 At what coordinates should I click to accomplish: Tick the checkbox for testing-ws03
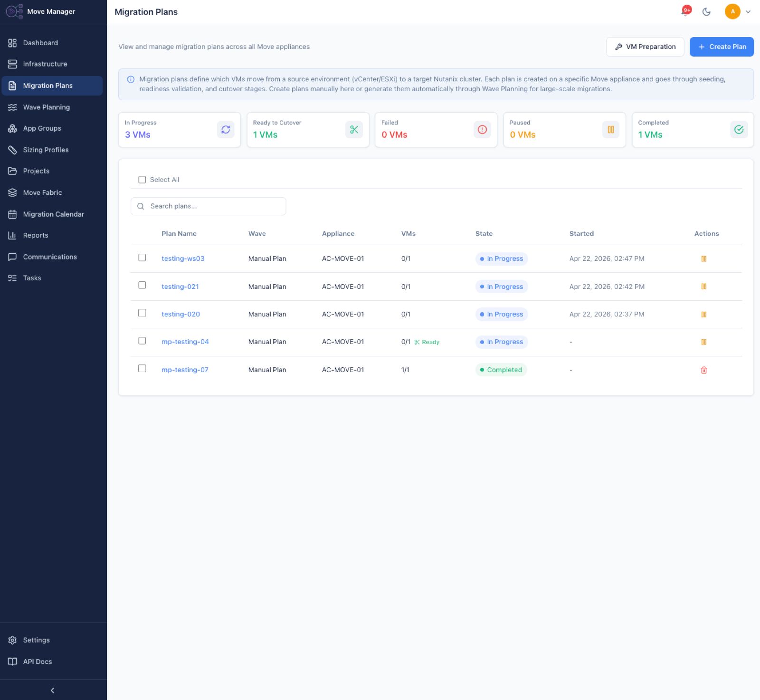[142, 258]
